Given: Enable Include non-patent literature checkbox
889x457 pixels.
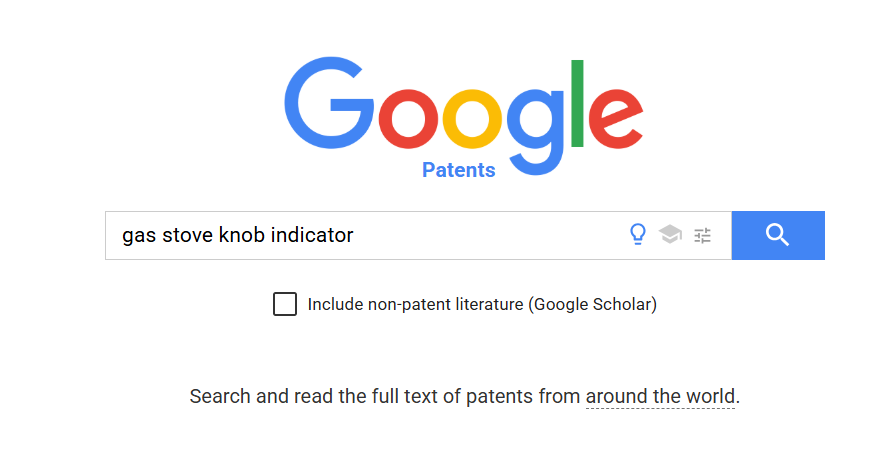Looking at the screenshot, I should 285,304.
